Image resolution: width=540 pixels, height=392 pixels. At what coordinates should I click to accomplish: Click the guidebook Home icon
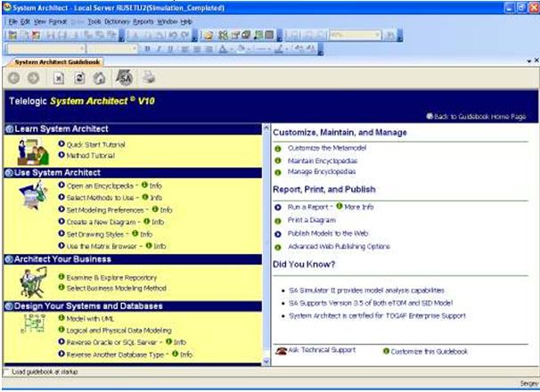[x=100, y=78]
